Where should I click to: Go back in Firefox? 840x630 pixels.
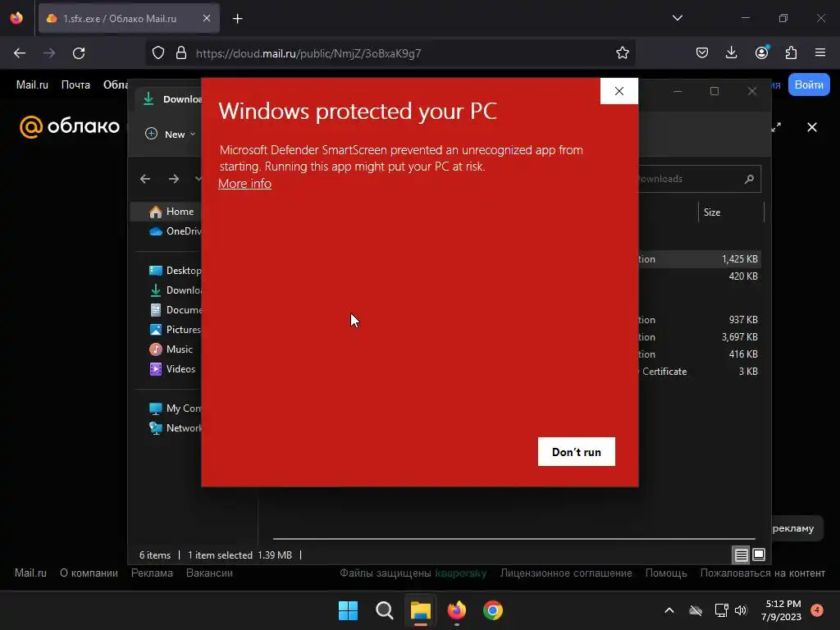click(x=20, y=53)
